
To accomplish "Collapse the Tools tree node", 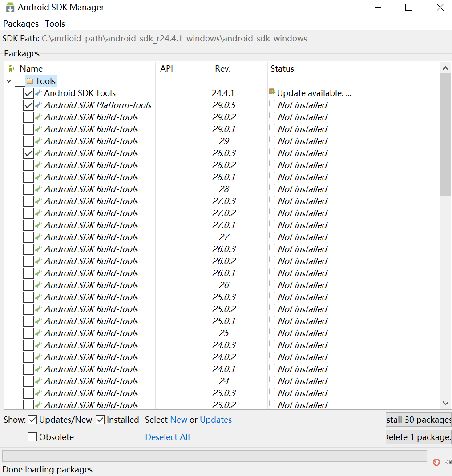I will click(x=9, y=81).
